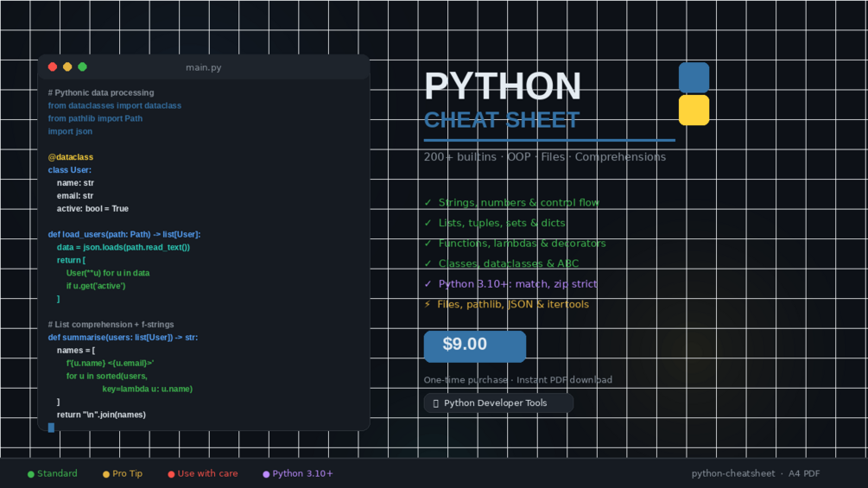Select the main.py title text
868x488 pixels.
204,67
